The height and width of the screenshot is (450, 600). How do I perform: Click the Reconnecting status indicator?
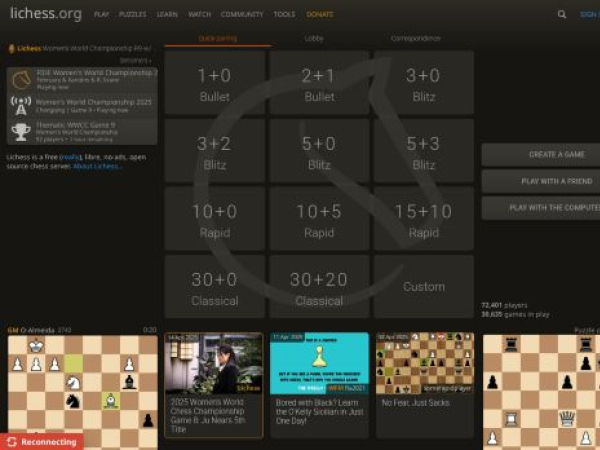point(42,442)
